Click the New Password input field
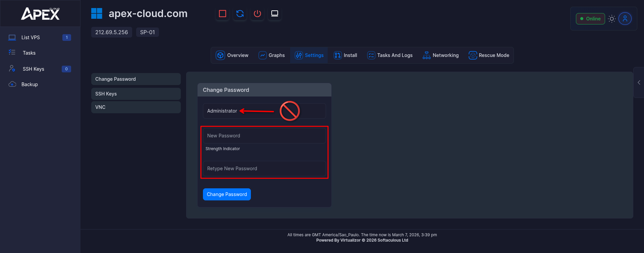This screenshot has width=644, height=253. coord(264,136)
